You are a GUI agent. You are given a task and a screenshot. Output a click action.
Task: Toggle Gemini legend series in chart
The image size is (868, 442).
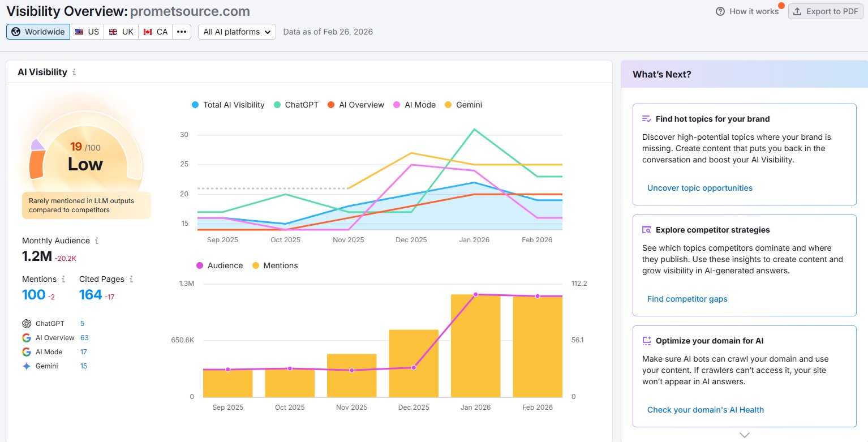(463, 105)
